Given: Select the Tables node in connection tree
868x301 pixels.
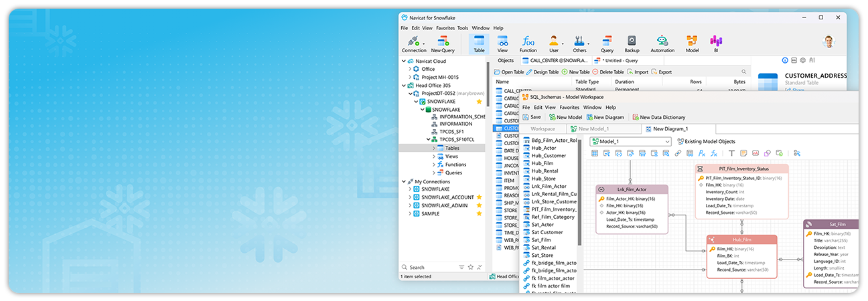Looking at the screenshot, I should pos(452,148).
